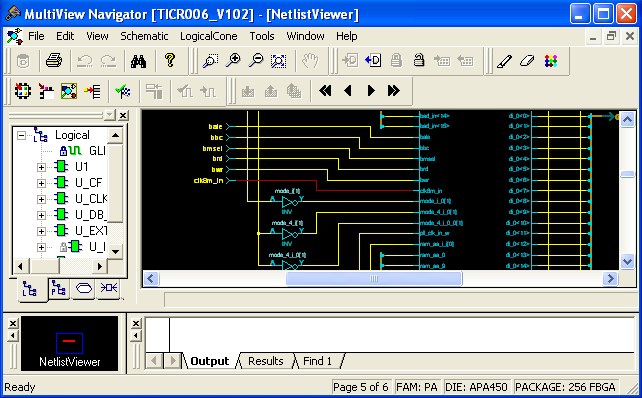The width and height of the screenshot is (642, 398).
Task: Go to the last page arrow
Action: pyautogui.click(x=393, y=90)
